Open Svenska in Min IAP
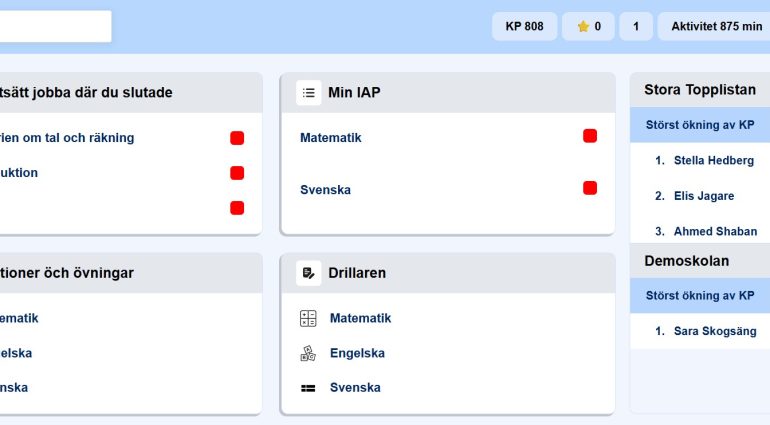770x425 pixels. (x=325, y=190)
